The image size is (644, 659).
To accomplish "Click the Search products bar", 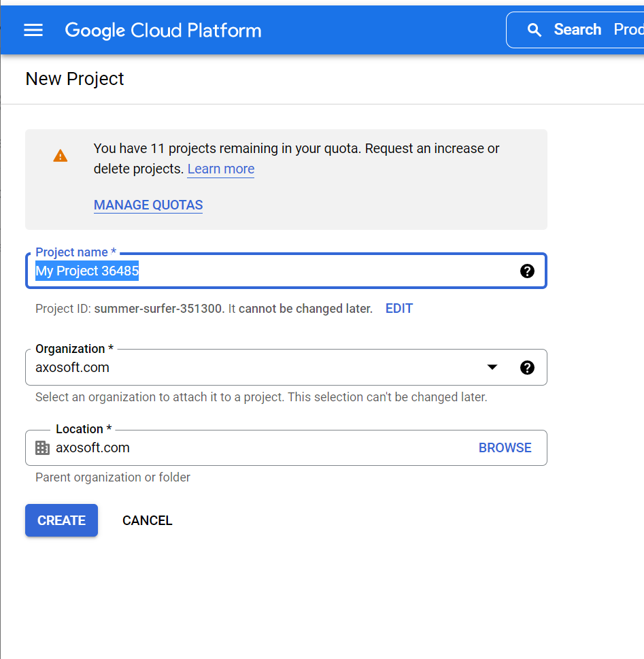I will pos(575,30).
